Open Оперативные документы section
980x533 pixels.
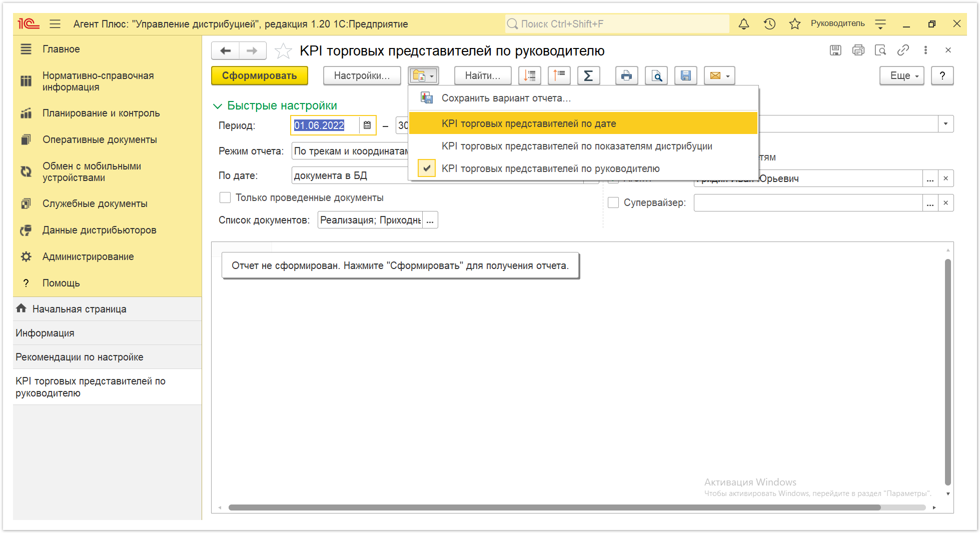tap(107, 139)
